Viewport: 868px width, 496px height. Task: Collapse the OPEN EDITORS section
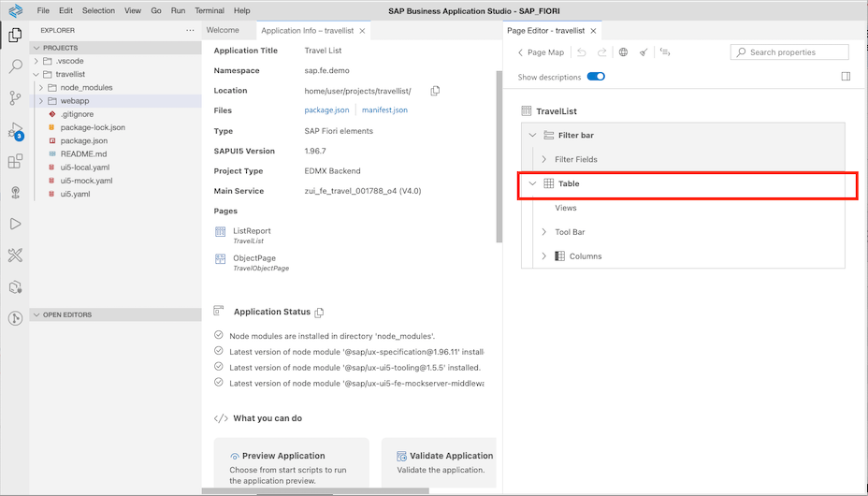coord(37,315)
